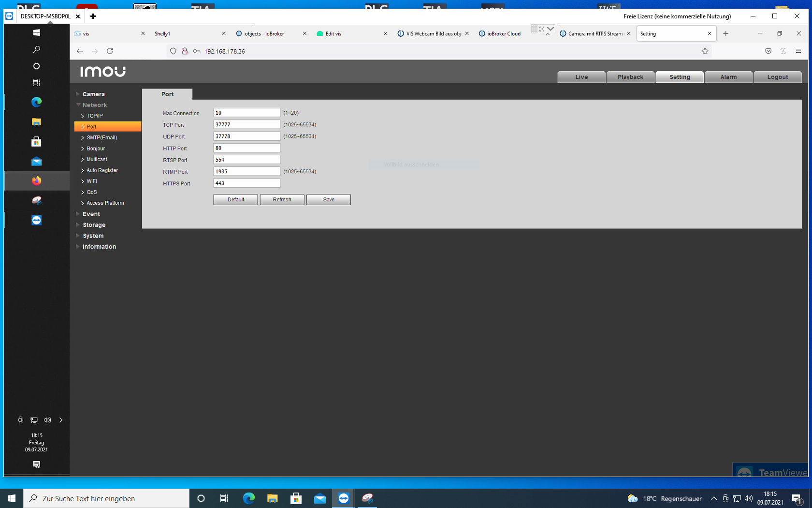This screenshot has width=812, height=508.
Task: Open remote notification center icon
Action: point(36,464)
